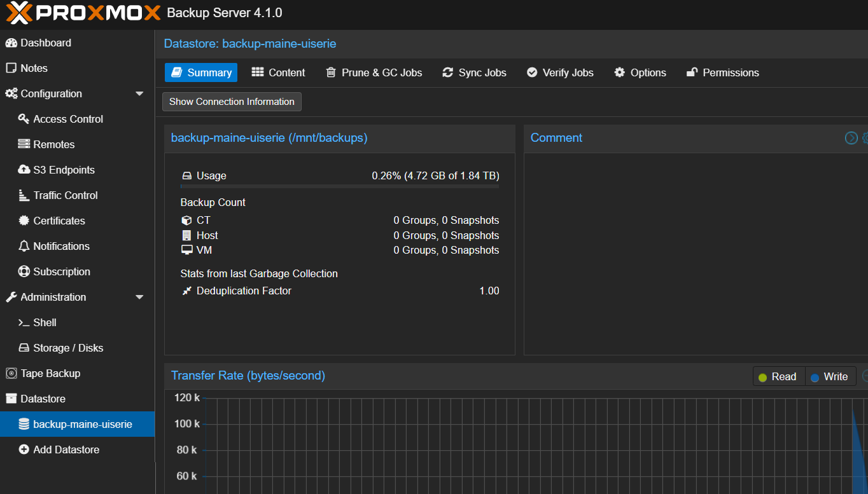Click the Datastore archive box icon

11,399
